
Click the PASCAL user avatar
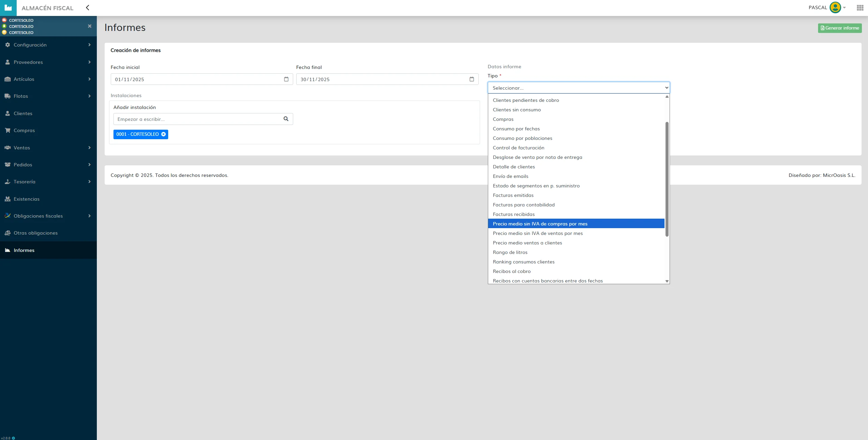tap(835, 7)
